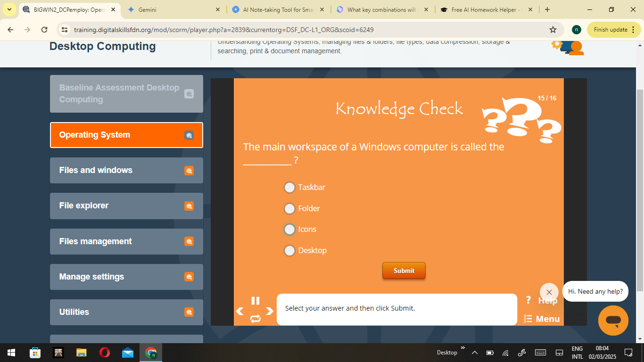Dismiss the 'Need any help?' popup
Image resolution: width=644 pixels, height=362 pixels.
[549, 292]
